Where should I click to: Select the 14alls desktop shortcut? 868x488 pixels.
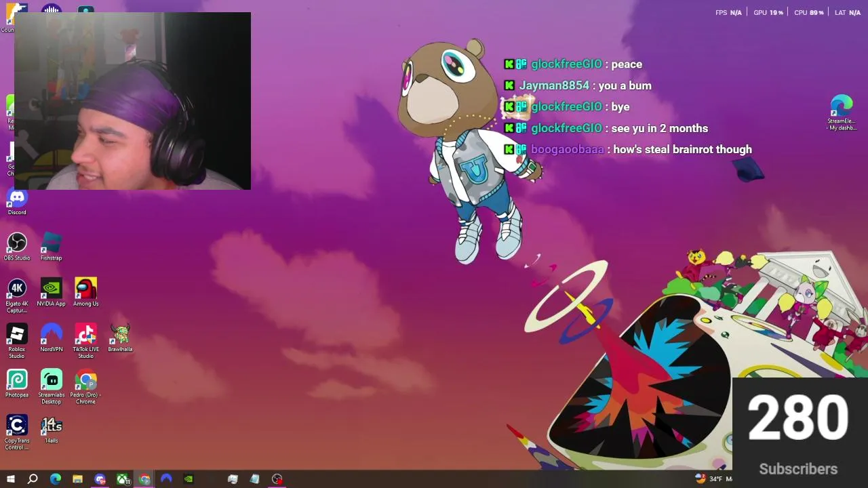pyautogui.click(x=52, y=430)
